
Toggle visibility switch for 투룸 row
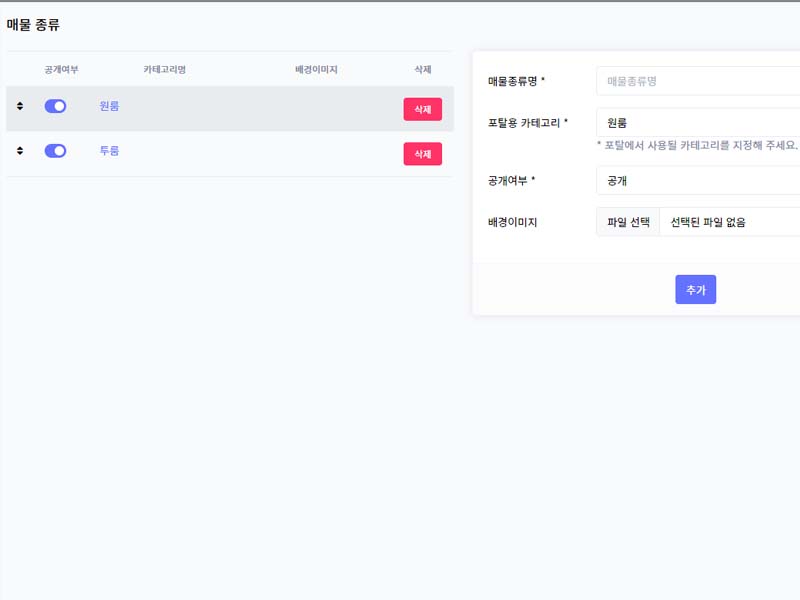click(x=55, y=151)
